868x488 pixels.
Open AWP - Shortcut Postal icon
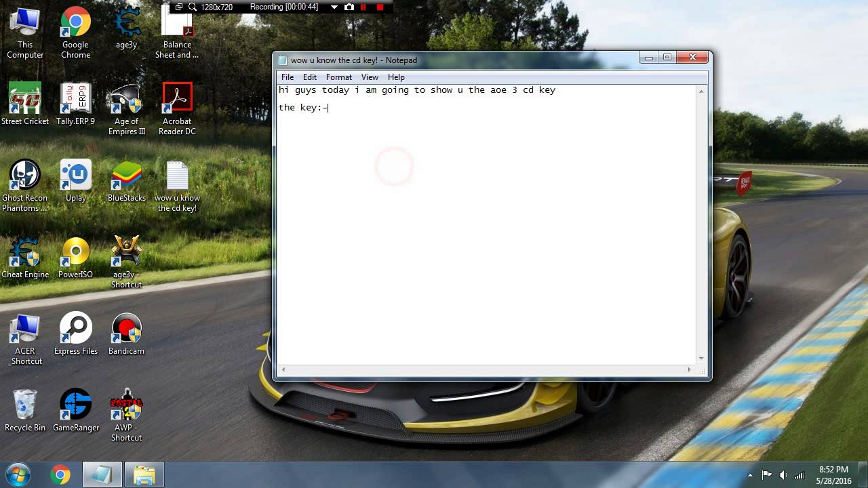point(126,415)
